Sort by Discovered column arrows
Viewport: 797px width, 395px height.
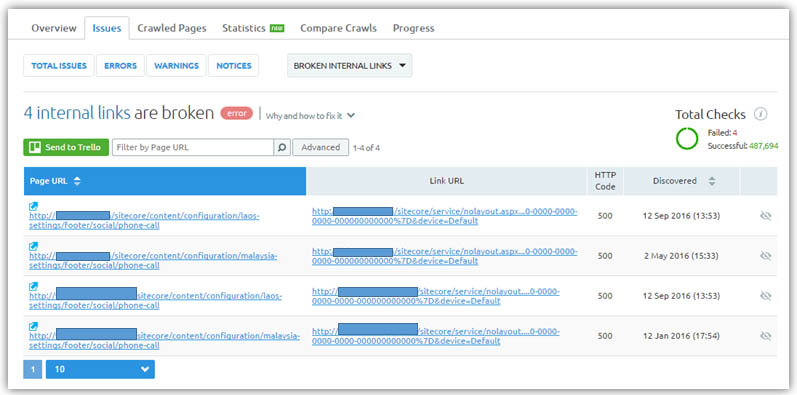point(712,181)
